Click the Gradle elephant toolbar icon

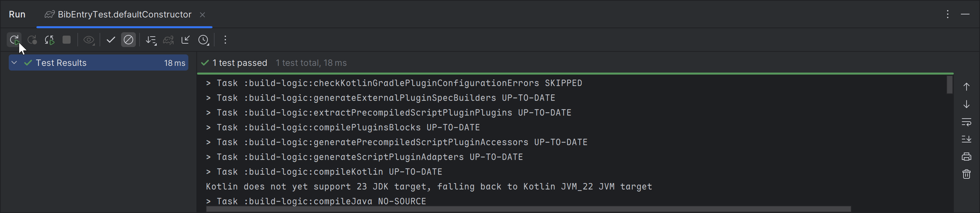point(168,40)
